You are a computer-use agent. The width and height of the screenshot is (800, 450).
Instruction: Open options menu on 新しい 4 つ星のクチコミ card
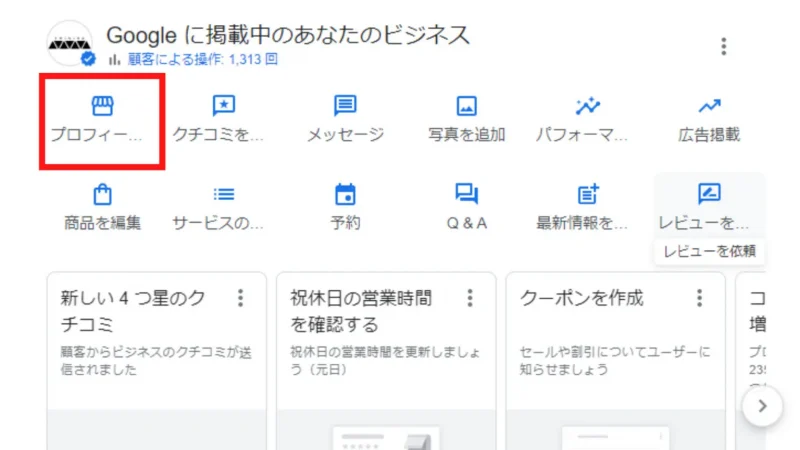(240, 298)
